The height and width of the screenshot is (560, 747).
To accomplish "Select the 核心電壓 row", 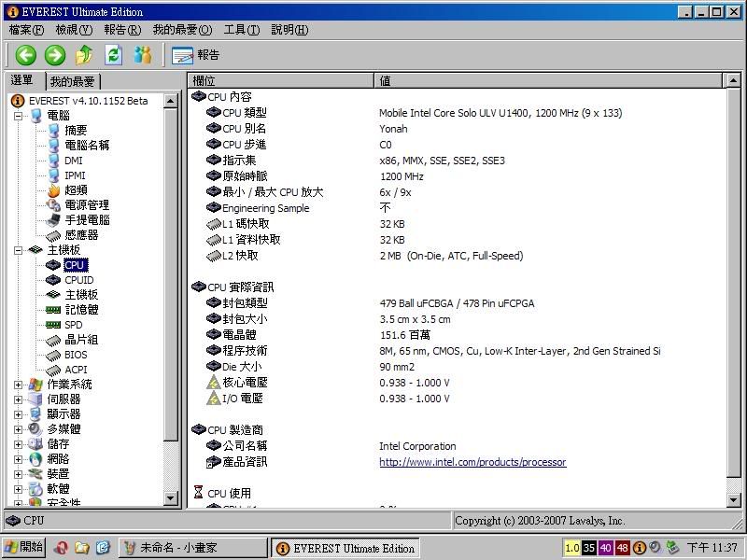I will [x=458, y=383].
